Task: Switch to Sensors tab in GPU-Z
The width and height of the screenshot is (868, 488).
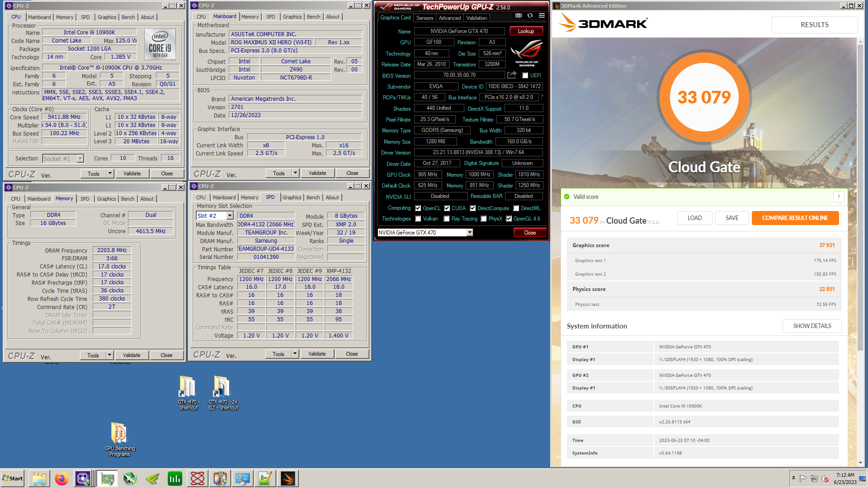Action: pyautogui.click(x=425, y=18)
